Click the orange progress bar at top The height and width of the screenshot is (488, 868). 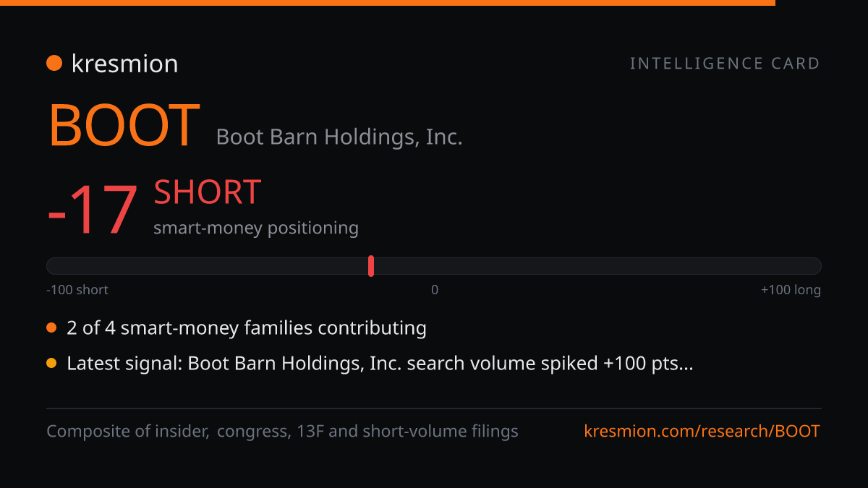point(388,3)
